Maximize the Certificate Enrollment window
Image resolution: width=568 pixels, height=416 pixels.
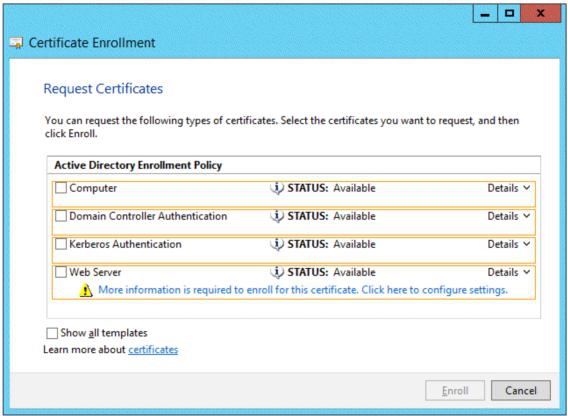click(x=509, y=14)
